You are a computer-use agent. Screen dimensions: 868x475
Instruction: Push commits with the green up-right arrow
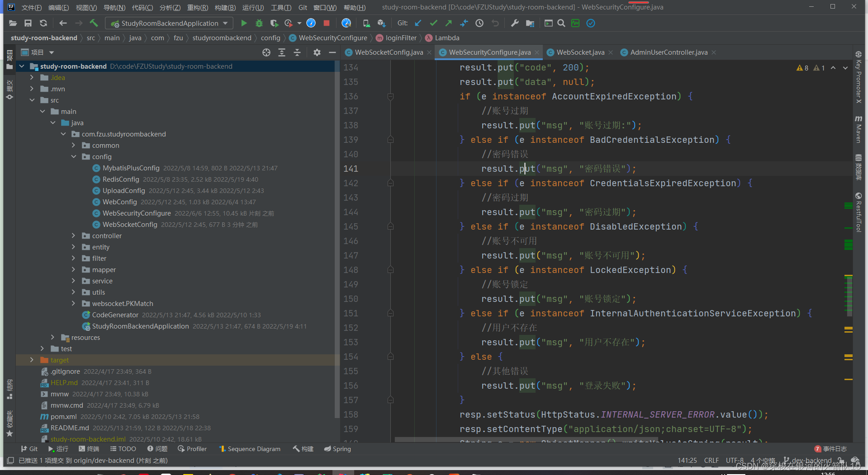(449, 23)
